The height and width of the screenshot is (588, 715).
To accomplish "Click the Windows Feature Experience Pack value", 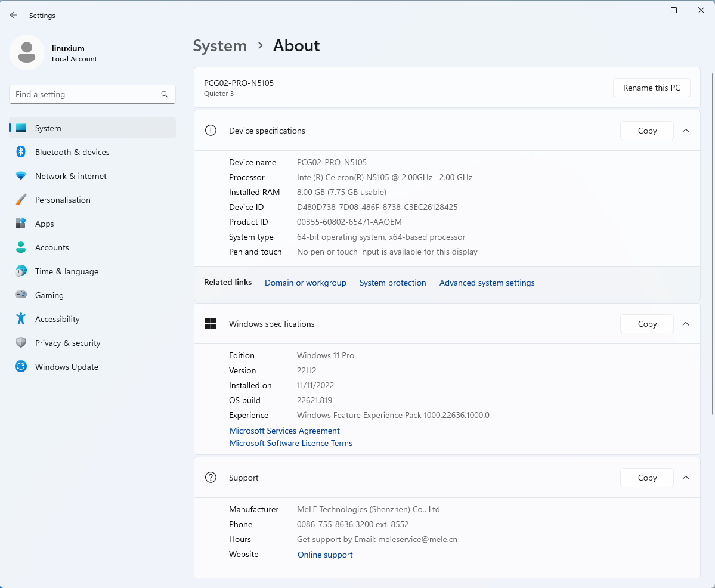I will pyautogui.click(x=393, y=415).
